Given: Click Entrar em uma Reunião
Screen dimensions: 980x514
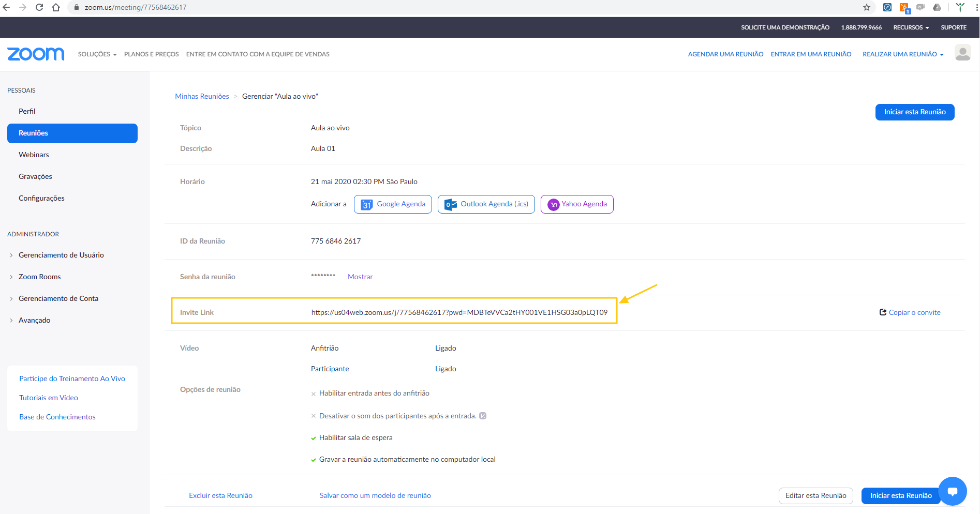Looking at the screenshot, I should (811, 54).
